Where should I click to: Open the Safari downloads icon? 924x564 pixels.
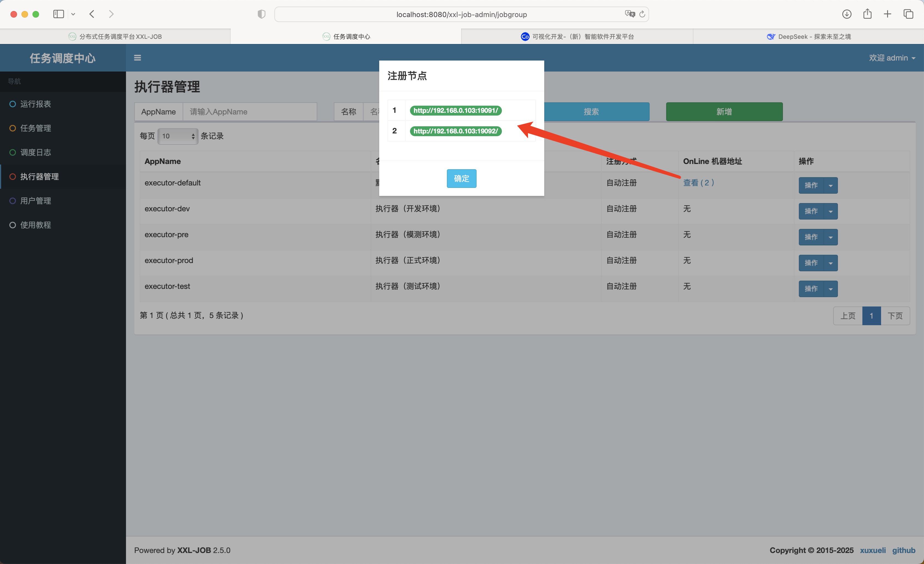(847, 14)
